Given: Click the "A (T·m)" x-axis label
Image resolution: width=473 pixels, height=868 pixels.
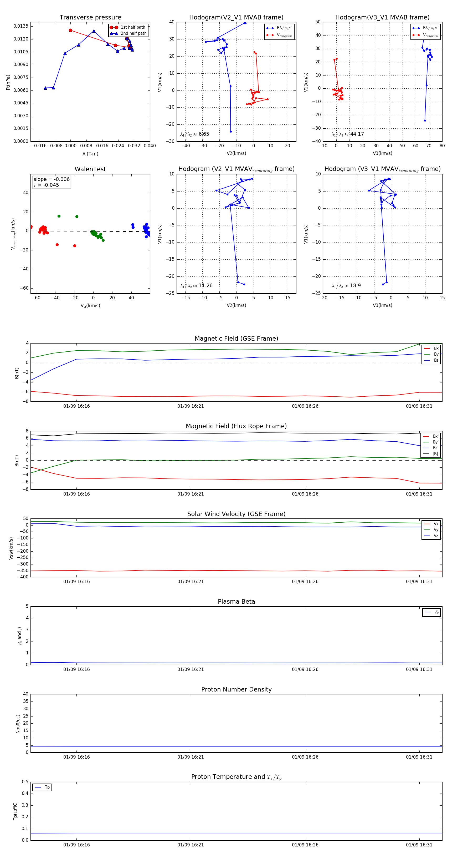Looking at the screenshot, I should click(90, 154).
